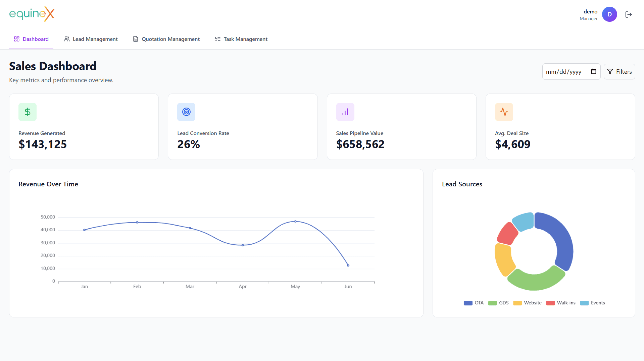Click the Sales Pipeline Value label
The width and height of the screenshot is (644, 361).
359,133
